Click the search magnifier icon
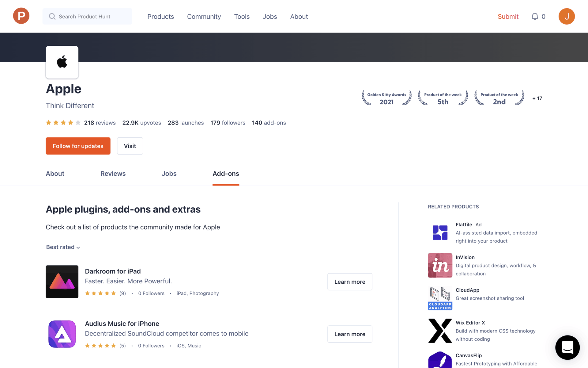This screenshot has width=588, height=368. (52, 16)
